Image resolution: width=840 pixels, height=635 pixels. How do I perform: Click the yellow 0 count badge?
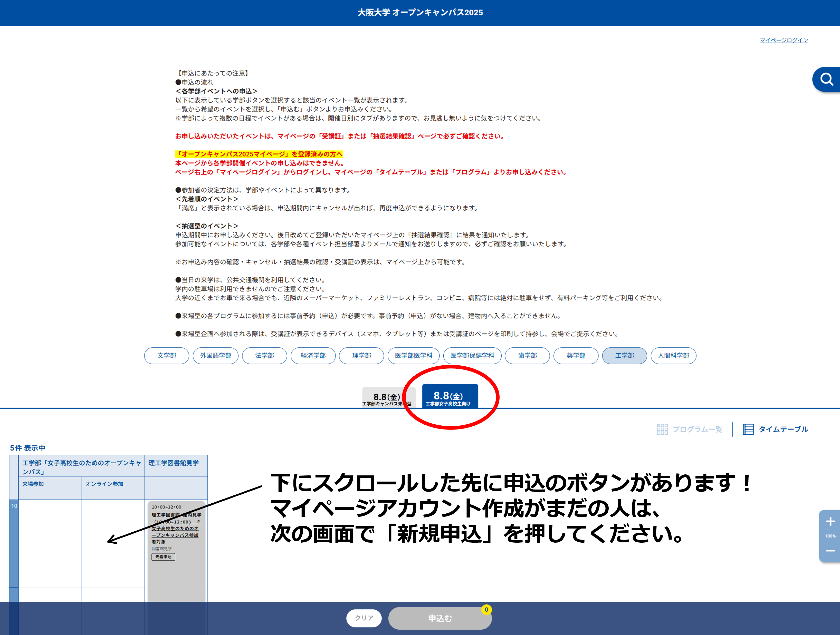[x=486, y=610]
